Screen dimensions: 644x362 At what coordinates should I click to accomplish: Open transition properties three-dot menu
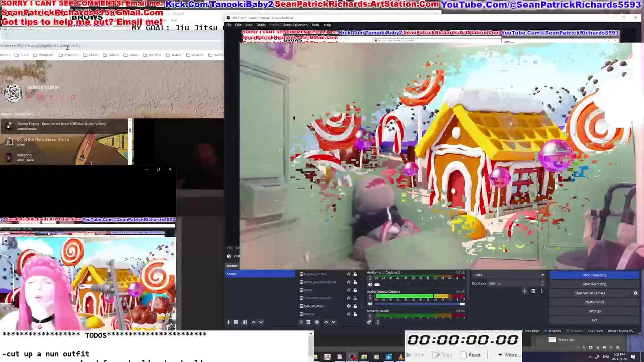[542, 291]
